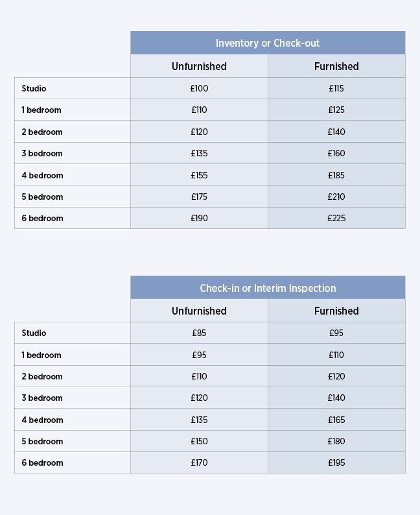The height and width of the screenshot is (515, 420).
Task: Click the £85 Studio unfurnished check-in price
Action: [199, 333]
